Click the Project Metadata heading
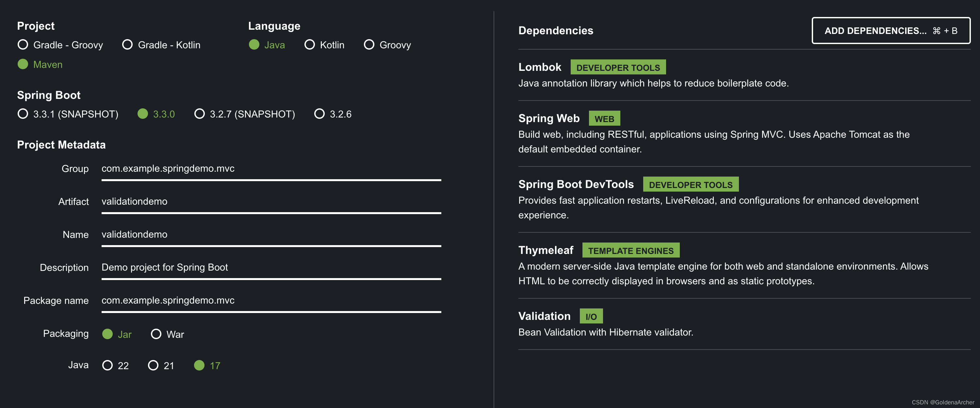This screenshot has width=980, height=408. (x=61, y=145)
